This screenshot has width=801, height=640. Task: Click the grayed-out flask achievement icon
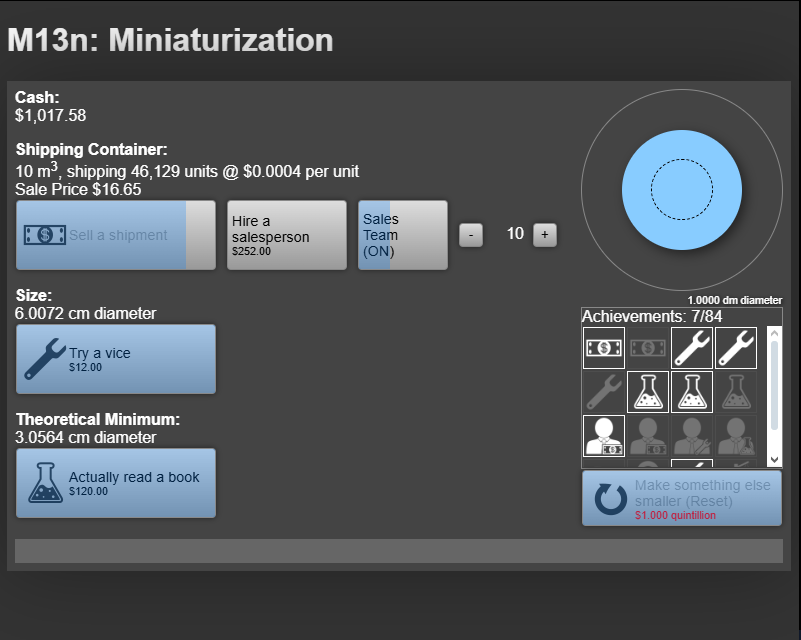tap(736, 392)
